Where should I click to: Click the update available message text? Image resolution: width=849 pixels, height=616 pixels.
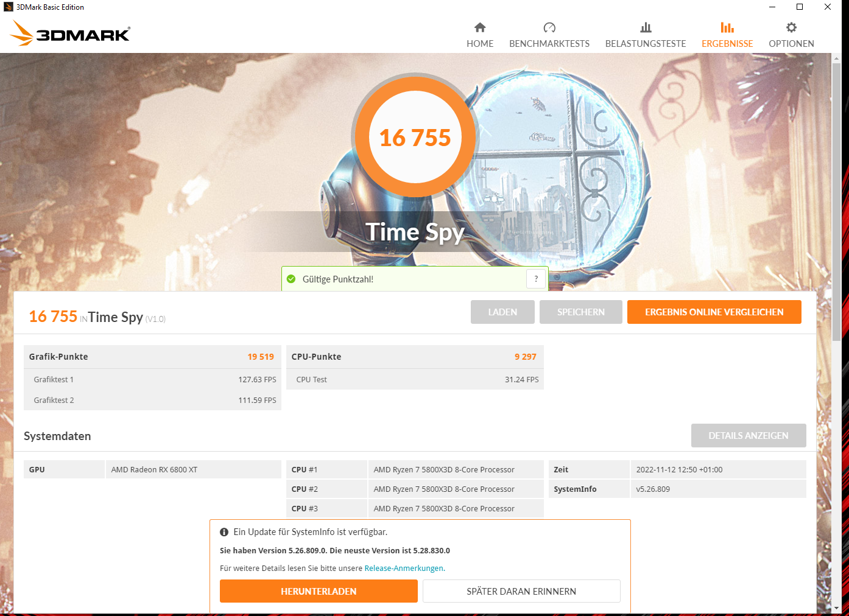point(310,532)
